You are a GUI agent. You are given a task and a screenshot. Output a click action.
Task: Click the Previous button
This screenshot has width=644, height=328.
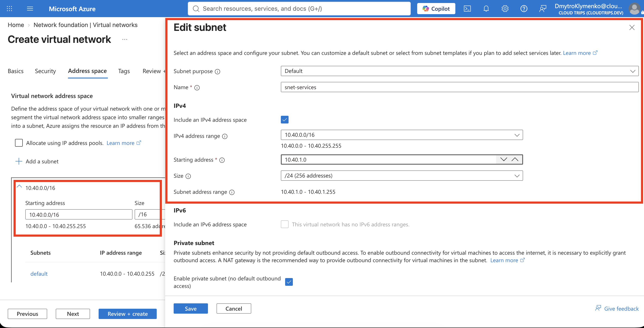pos(27,314)
